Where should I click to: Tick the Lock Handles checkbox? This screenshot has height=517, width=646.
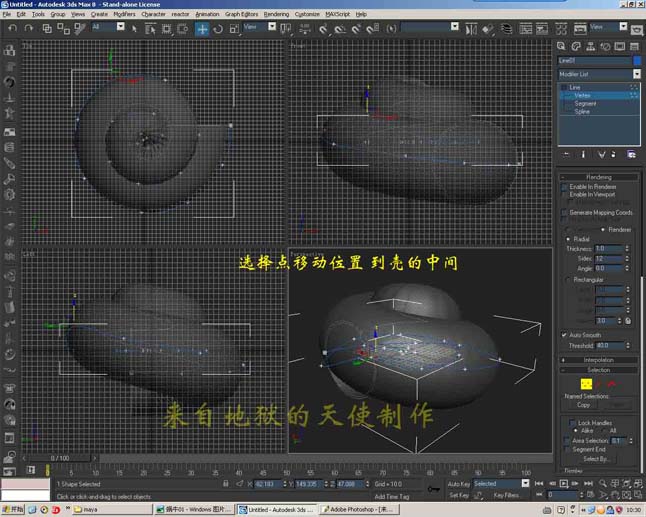point(572,423)
